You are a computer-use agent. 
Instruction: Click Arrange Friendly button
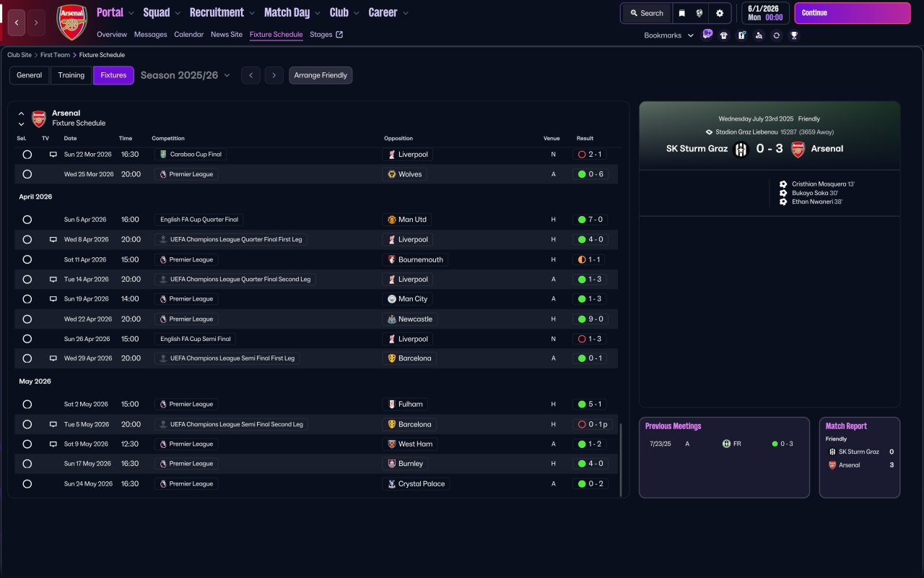321,75
